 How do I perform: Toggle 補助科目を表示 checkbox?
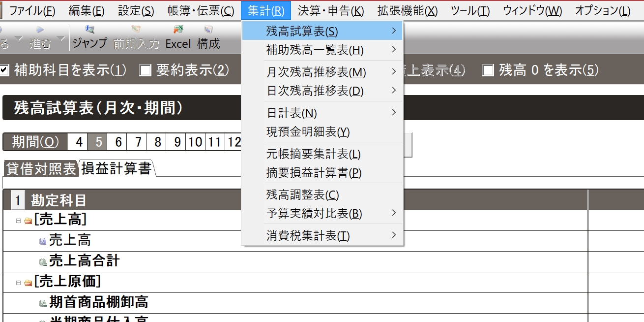(x=4, y=70)
